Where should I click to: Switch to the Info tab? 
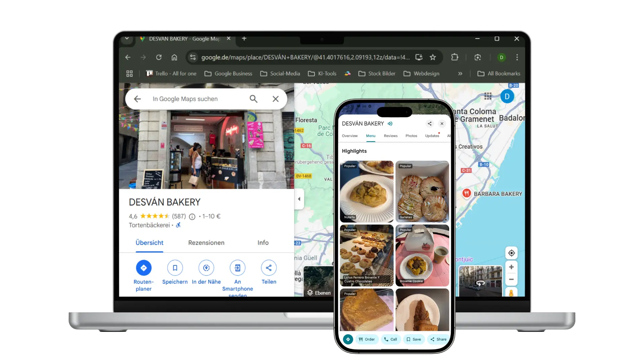pos(263,243)
